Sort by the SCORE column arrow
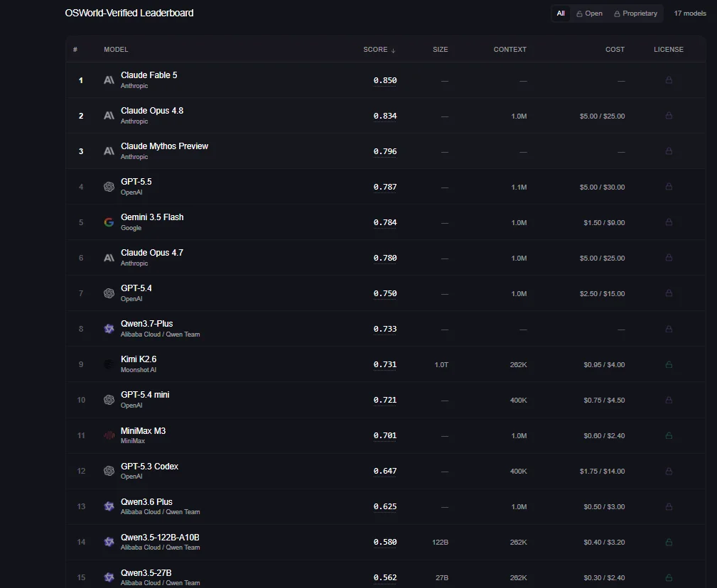This screenshot has height=588, width=717. pos(393,50)
